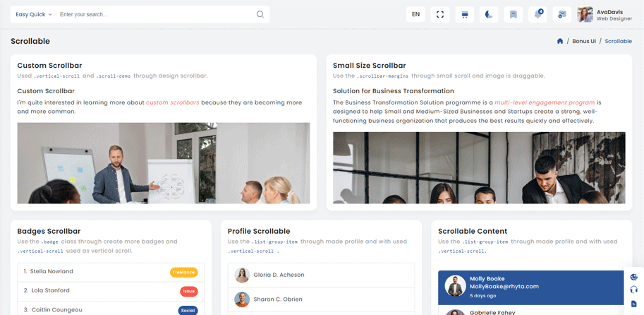The width and height of the screenshot is (644, 315).
Task: Open the AvaDavis profile menu
Action: (604, 14)
